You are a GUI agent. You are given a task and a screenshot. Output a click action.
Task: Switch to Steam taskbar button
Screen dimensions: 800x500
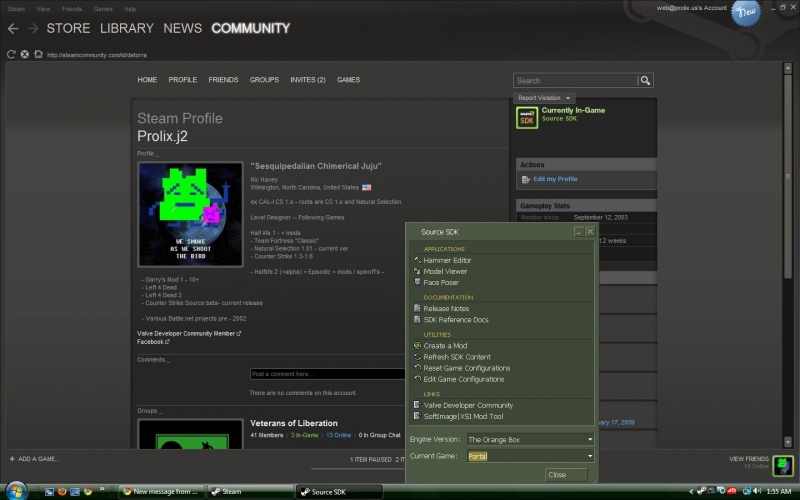250,492
